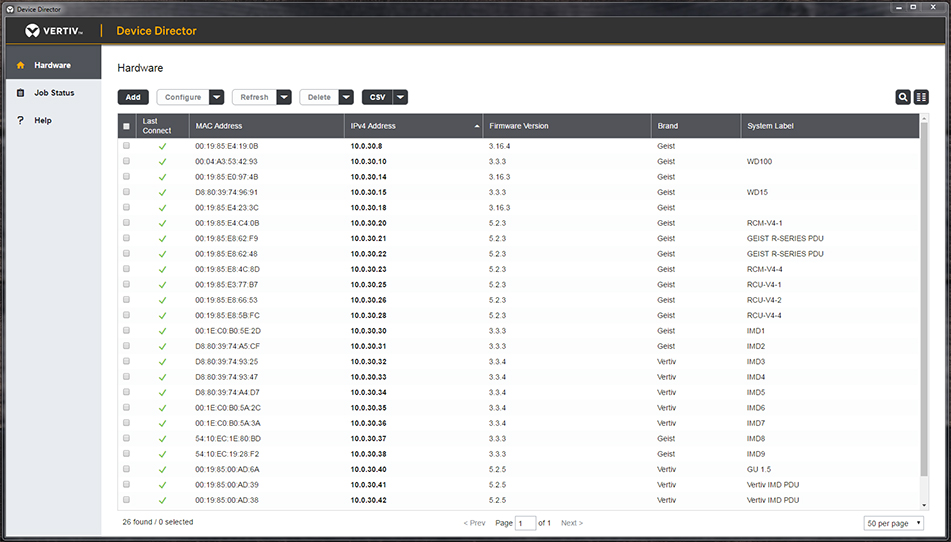
Task: Check the box for device 10.0.30.20
Action: 126,223
